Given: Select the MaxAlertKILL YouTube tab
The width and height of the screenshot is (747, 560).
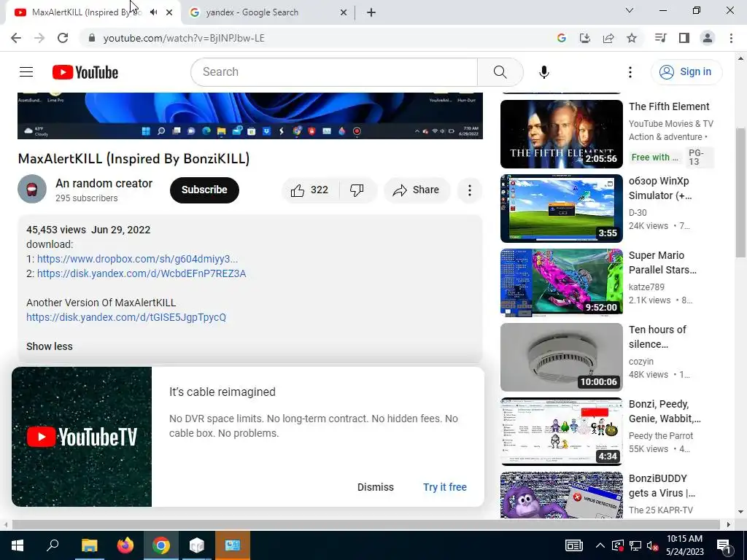Looking at the screenshot, I should (x=86, y=12).
